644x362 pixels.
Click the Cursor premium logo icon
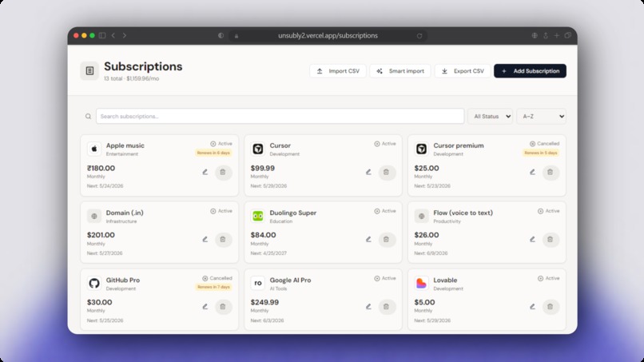(421, 149)
